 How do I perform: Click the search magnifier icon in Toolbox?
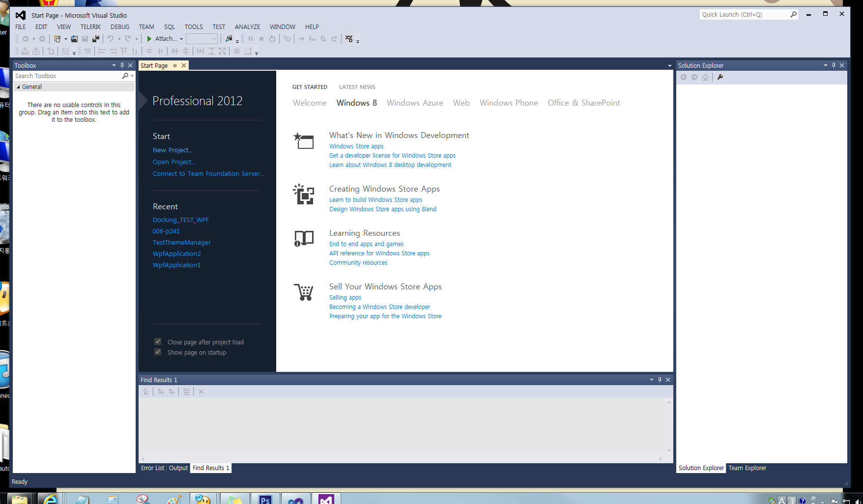pos(125,76)
